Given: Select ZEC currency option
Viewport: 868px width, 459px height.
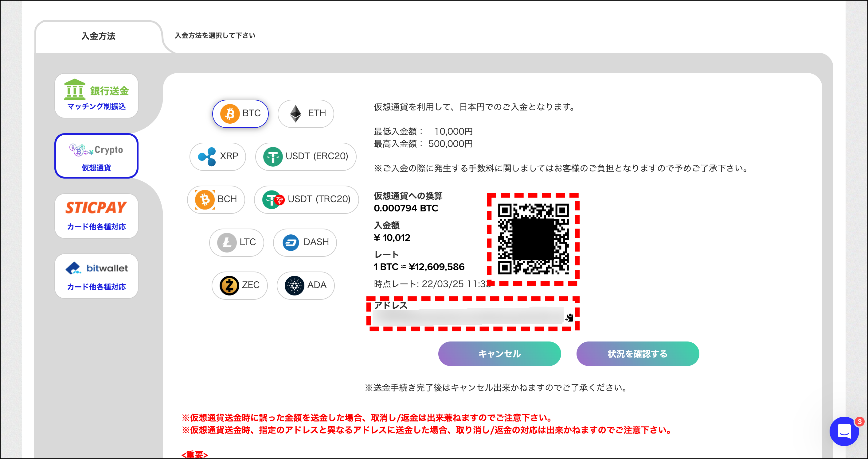Looking at the screenshot, I should click(x=240, y=285).
